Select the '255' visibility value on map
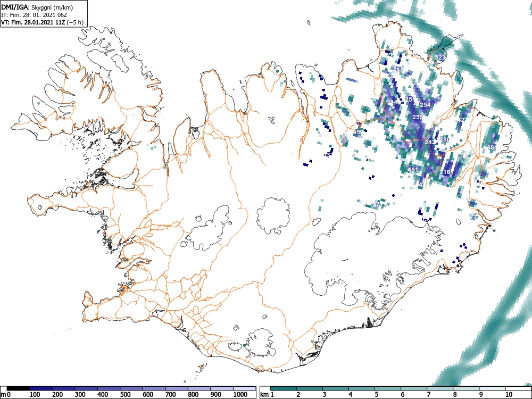The height and width of the screenshot is (399, 532). pos(418,117)
